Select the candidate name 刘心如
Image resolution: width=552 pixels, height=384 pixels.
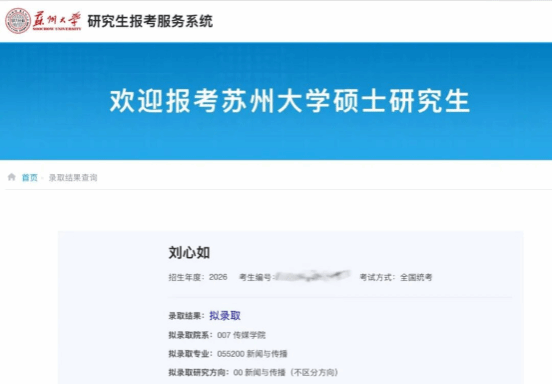[189, 252]
